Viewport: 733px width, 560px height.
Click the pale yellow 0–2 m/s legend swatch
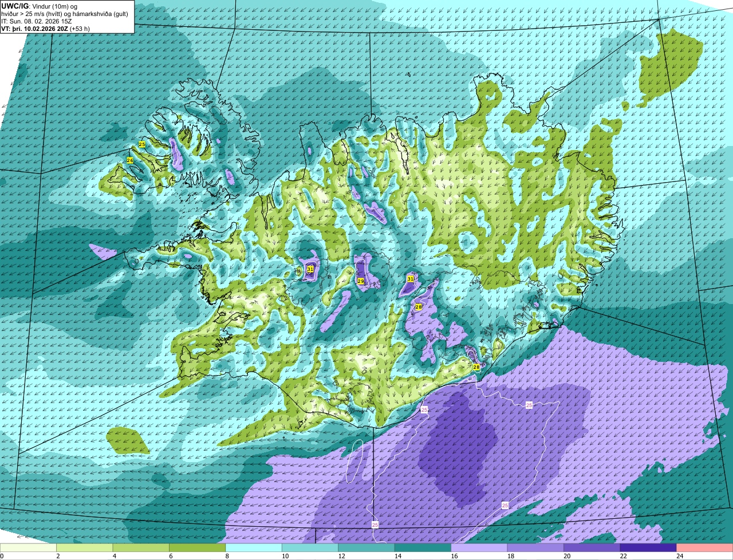(x=28, y=547)
